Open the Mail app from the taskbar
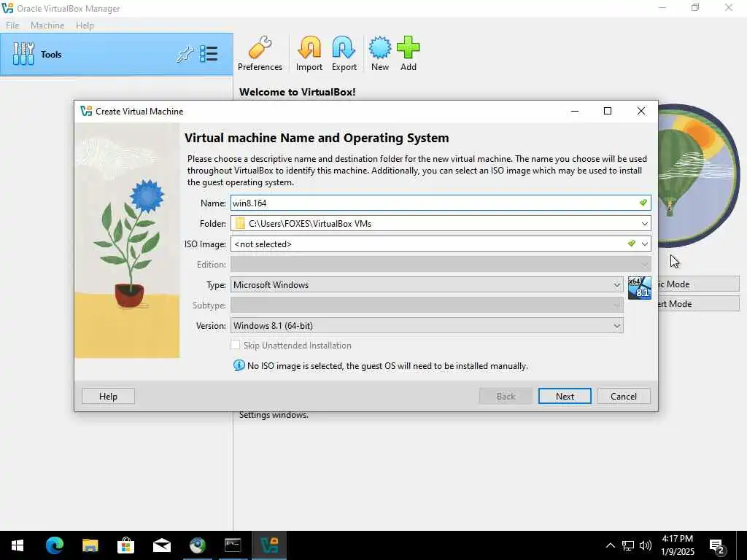The width and height of the screenshot is (747, 560). pos(161,545)
